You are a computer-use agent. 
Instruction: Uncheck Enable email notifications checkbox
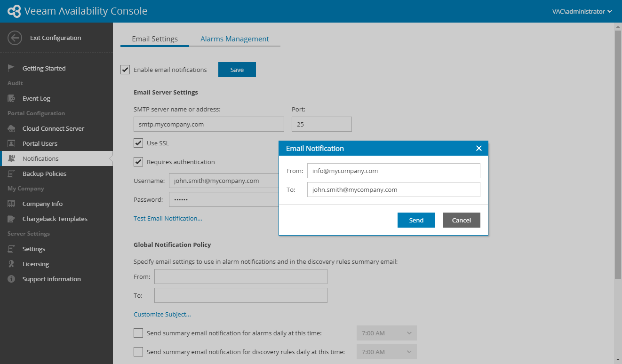(x=125, y=70)
